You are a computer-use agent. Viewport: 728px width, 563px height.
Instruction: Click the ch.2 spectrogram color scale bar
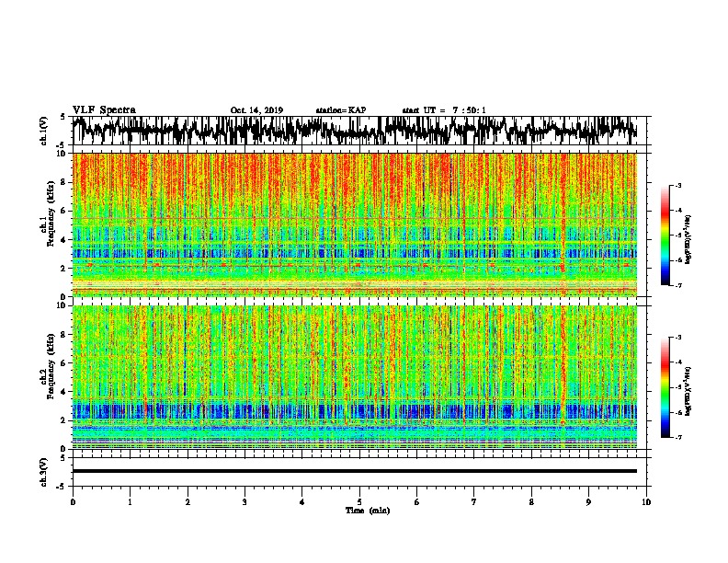[x=665, y=387]
